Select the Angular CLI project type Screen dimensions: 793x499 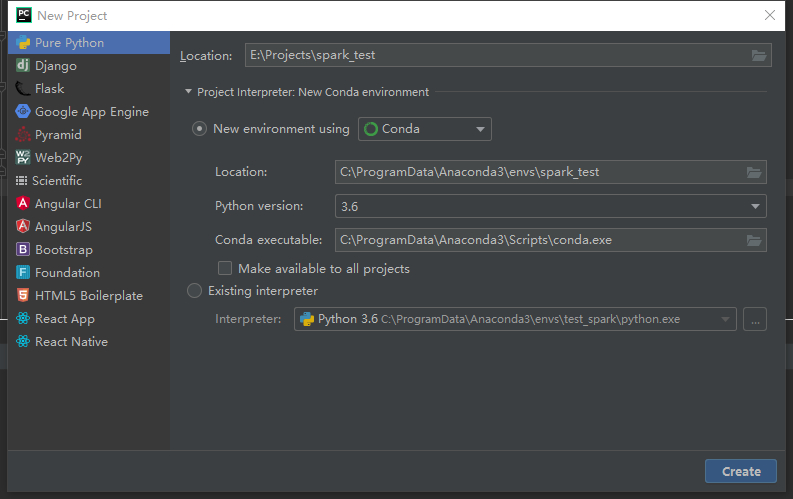tap(89, 204)
